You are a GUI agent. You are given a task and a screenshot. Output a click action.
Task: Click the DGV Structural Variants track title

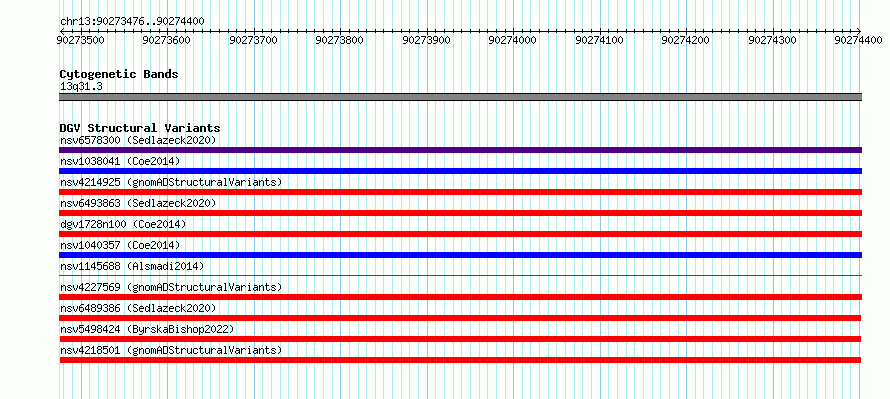click(140, 128)
